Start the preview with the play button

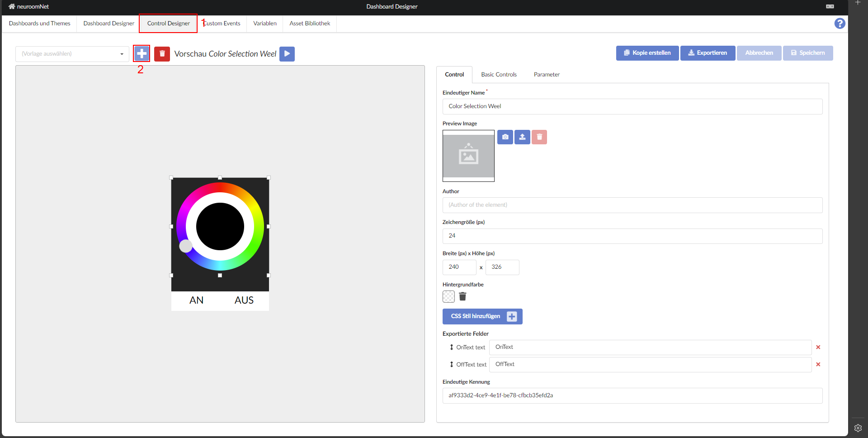coord(287,54)
